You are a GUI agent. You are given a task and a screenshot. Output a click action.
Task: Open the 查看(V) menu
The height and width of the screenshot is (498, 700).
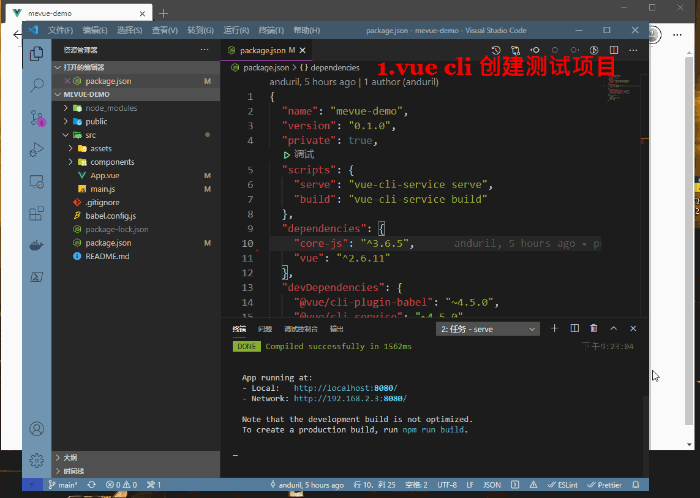(164, 30)
